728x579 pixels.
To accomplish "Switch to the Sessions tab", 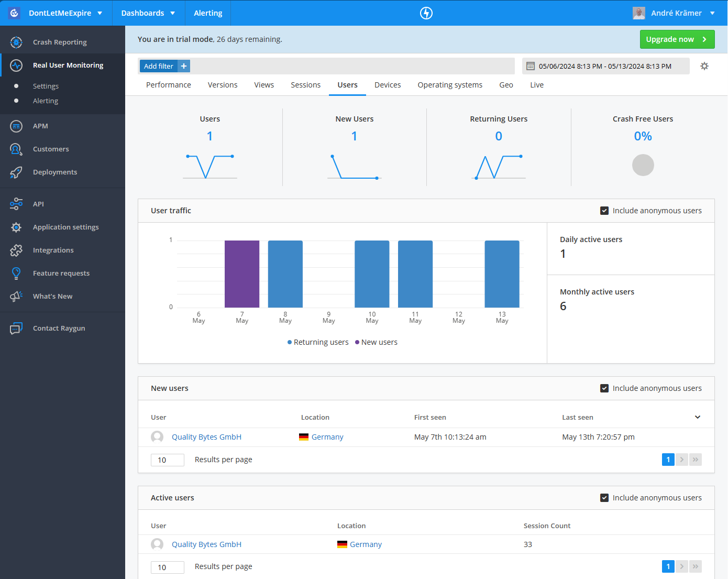I will (x=305, y=84).
